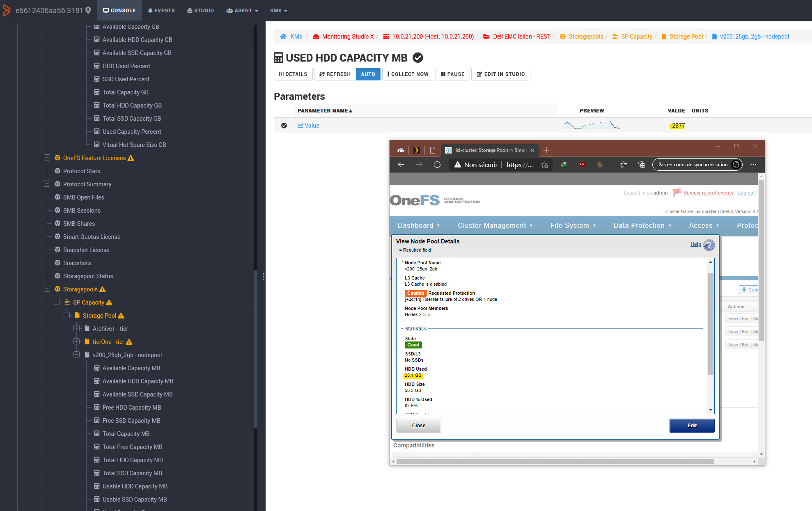Click the Help question mark icon

click(x=709, y=245)
